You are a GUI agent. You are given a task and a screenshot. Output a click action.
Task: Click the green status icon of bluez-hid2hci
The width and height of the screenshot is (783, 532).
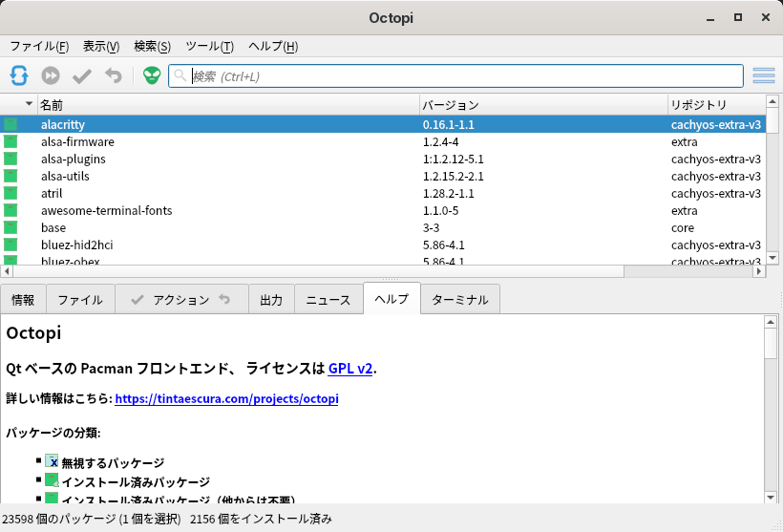coord(11,245)
